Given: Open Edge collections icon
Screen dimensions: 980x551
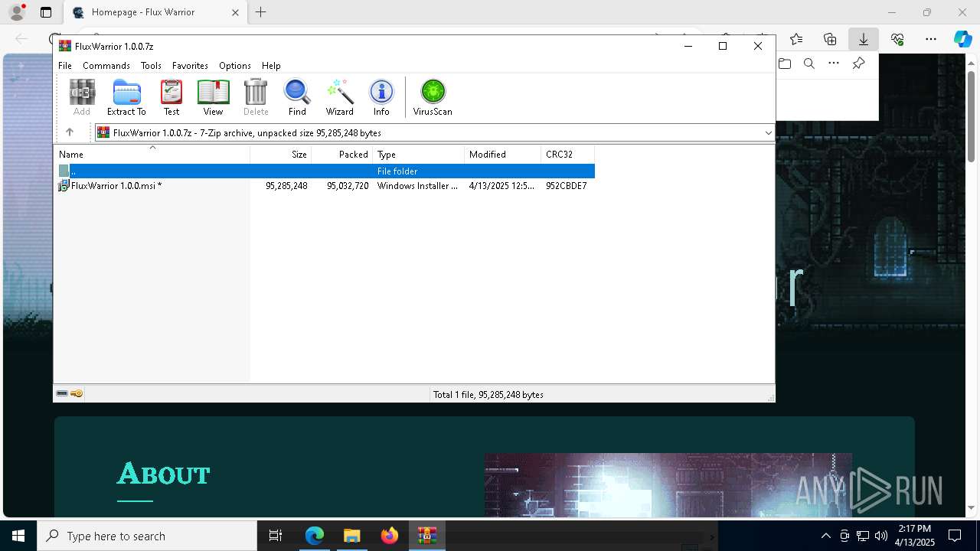Looking at the screenshot, I should pyautogui.click(x=830, y=39).
